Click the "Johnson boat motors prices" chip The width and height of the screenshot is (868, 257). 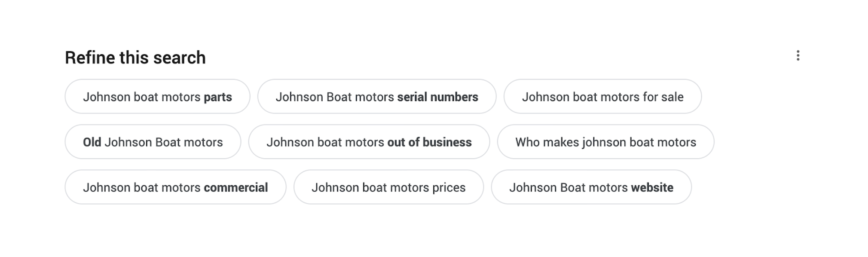tap(388, 187)
